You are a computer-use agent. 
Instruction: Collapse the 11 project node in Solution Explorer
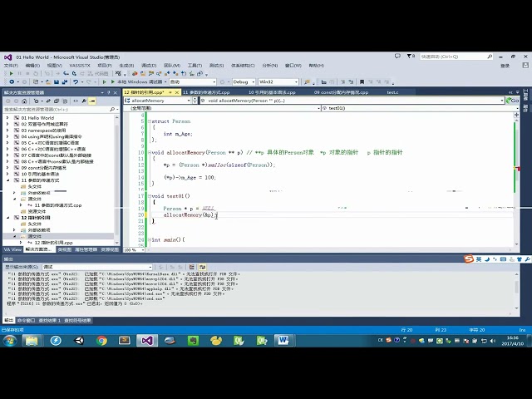(7, 180)
